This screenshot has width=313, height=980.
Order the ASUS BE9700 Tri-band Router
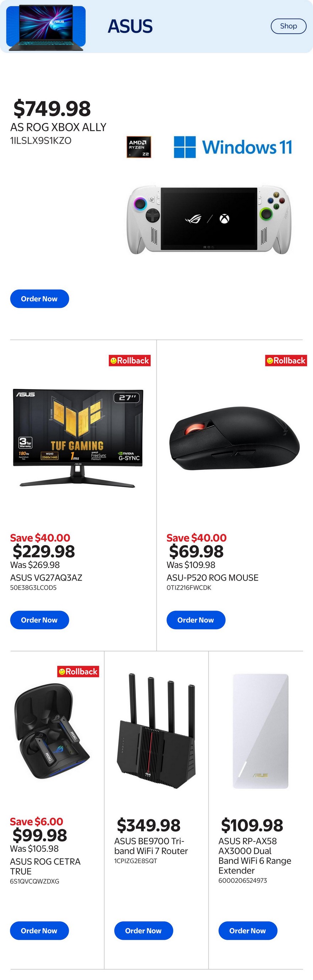(144, 930)
